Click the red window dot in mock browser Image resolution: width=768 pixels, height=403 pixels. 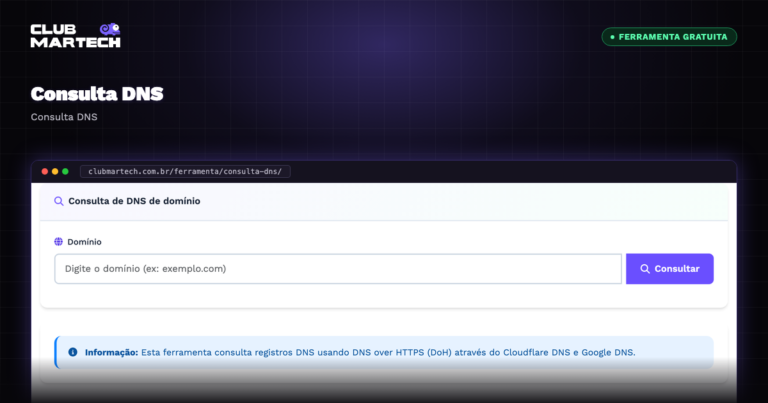point(45,171)
